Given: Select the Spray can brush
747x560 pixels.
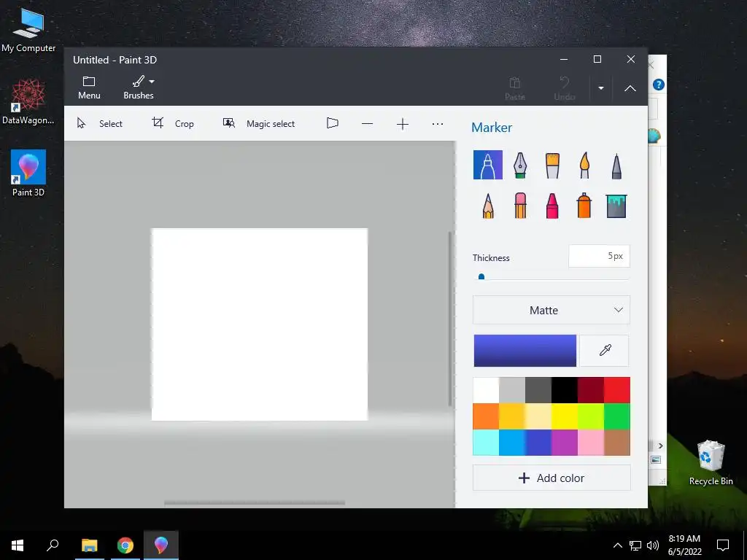Looking at the screenshot, I should pos(584,205).
